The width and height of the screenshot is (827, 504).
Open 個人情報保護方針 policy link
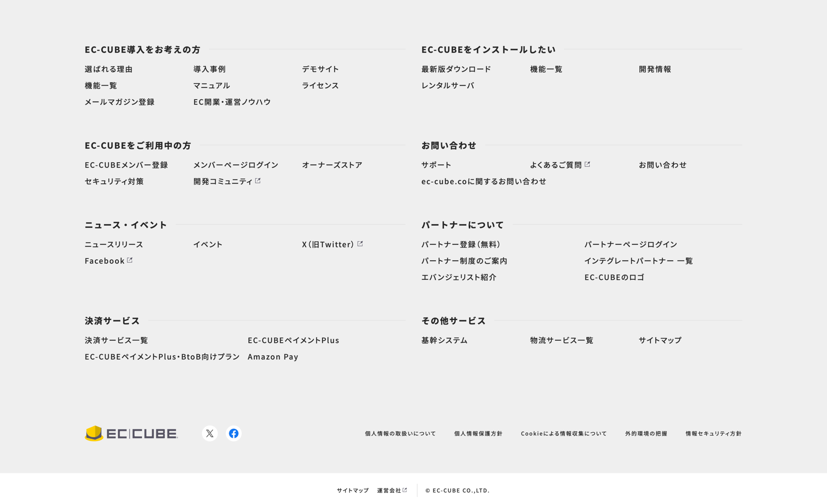pos(478,434)
